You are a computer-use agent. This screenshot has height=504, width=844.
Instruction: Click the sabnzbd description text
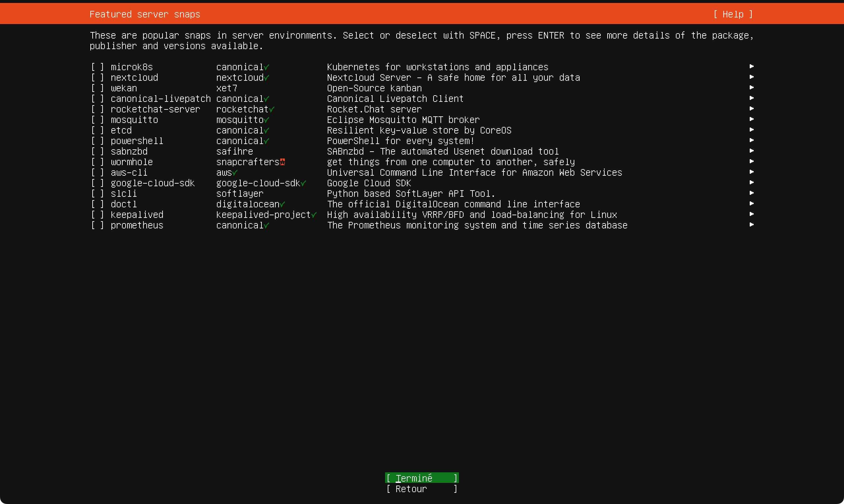[442, 152]
